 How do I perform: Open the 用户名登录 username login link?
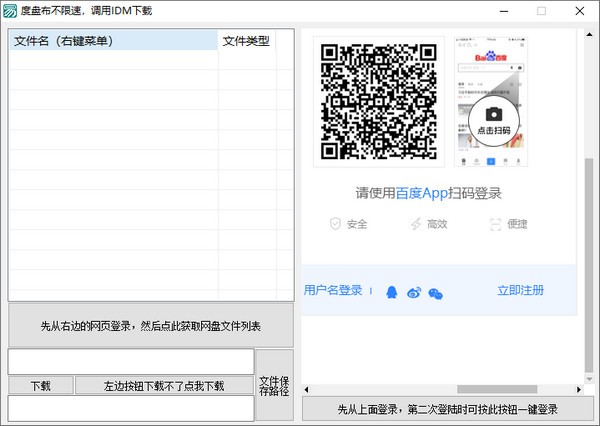click(x=333, y=291)
